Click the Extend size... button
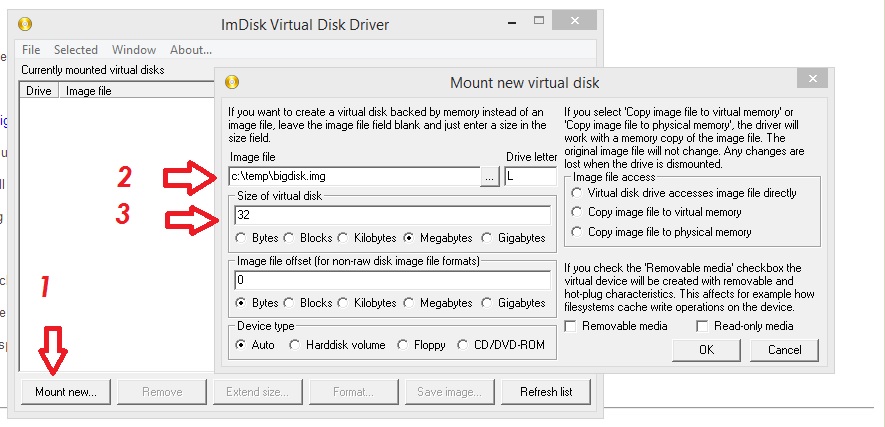 click(258, 391)
